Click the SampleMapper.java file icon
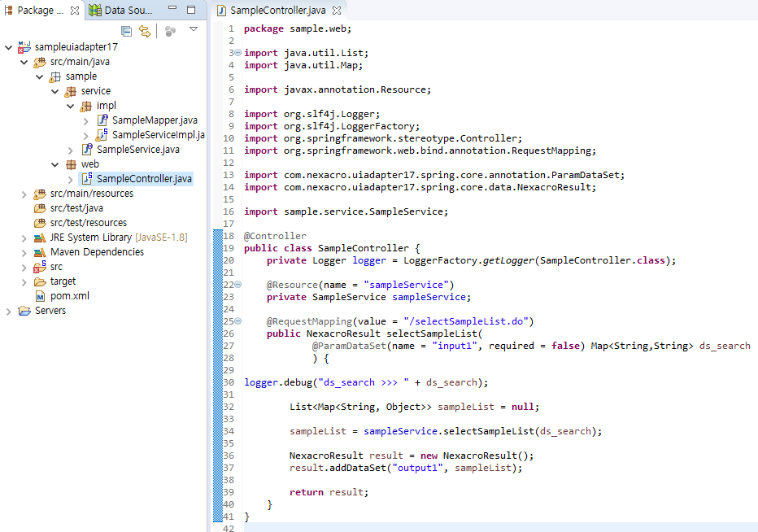Viewport: 758px width, 532px height. 102,120
